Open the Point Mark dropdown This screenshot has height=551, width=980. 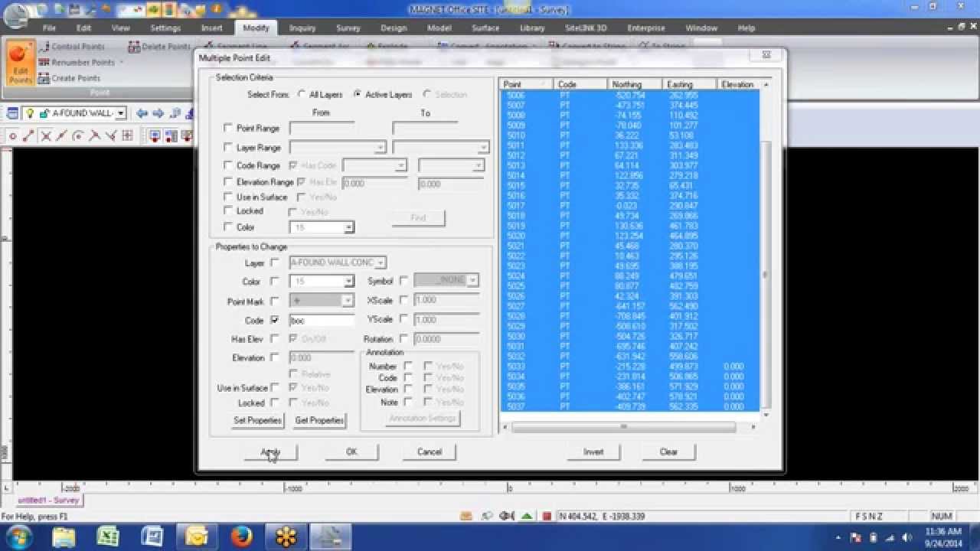[x=348, y=301]
